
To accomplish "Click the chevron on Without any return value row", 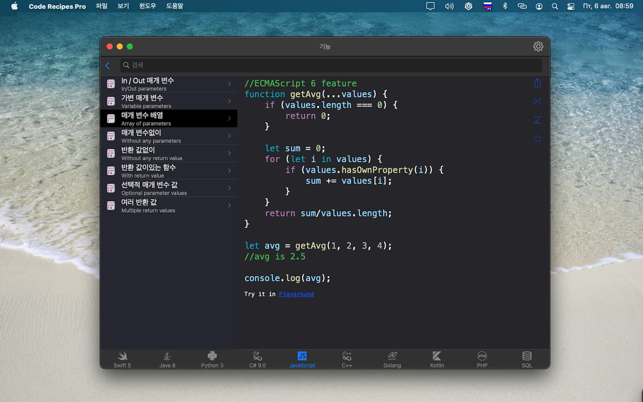I will click(229, 153).
